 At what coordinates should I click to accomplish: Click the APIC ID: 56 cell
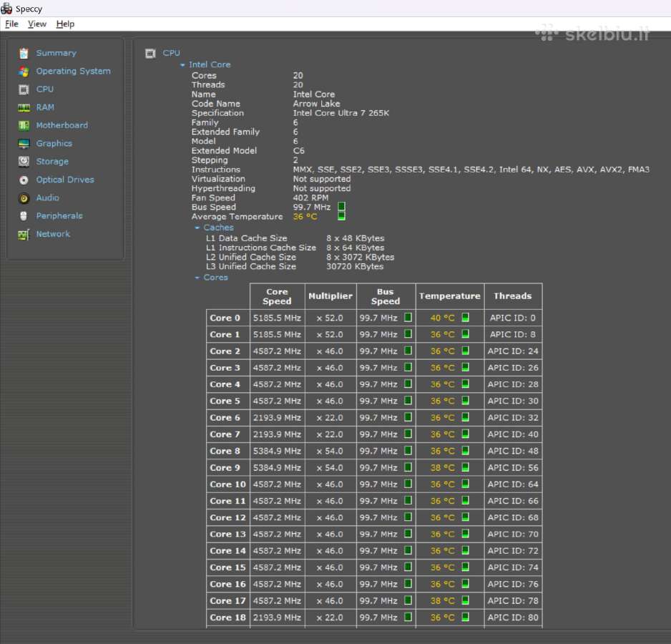[513, 467]
